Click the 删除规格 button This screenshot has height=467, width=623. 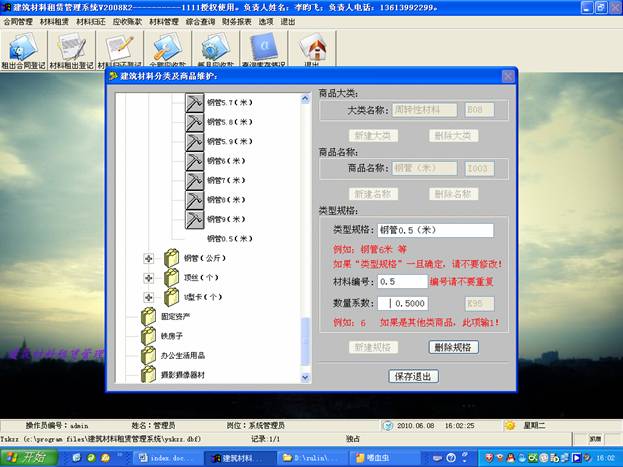pyautogui.click(x=453, y=347)
